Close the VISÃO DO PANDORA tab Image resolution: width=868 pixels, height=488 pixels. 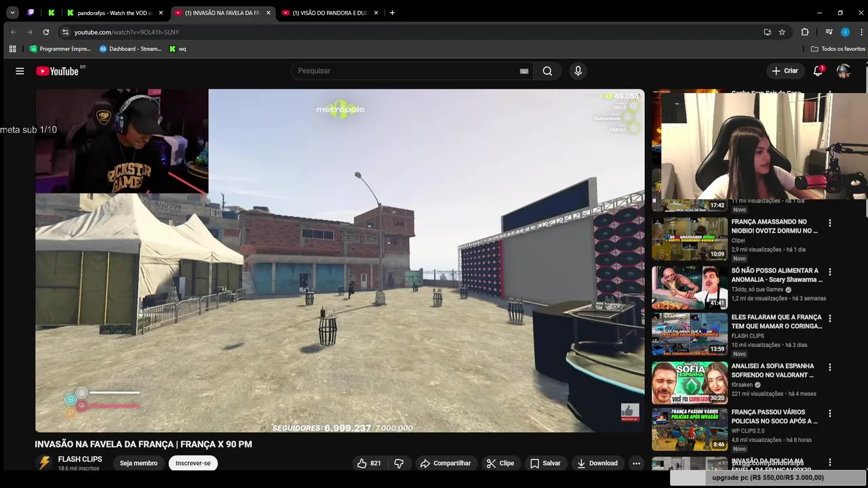(376, 13)
